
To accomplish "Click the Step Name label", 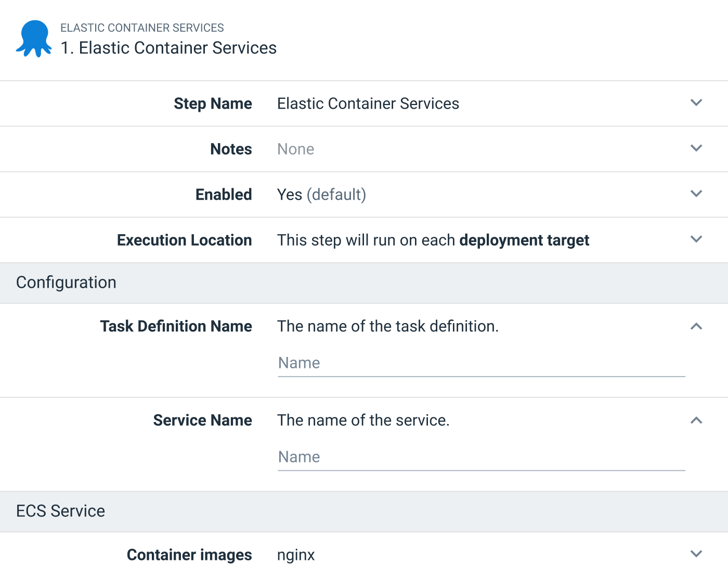I will tap(213, 104).
